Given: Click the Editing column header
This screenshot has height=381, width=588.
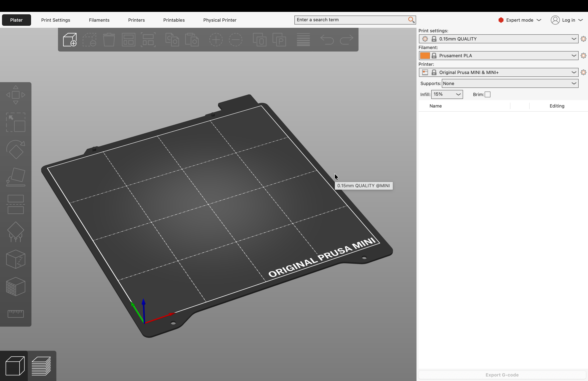Looking at the screenshot, I should click(x=557, y=106).
